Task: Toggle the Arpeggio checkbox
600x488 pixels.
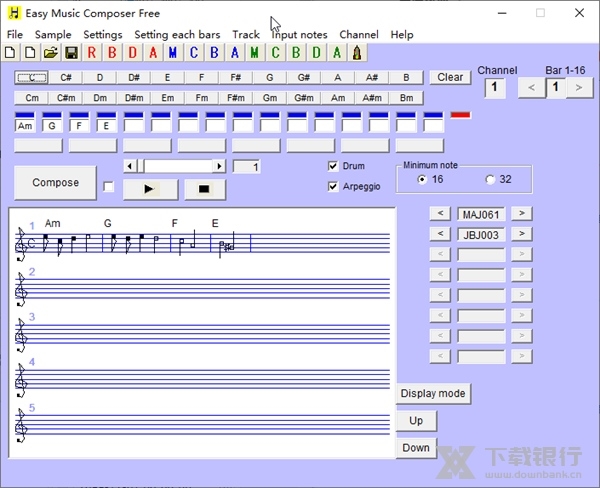Action: (333, 186)
